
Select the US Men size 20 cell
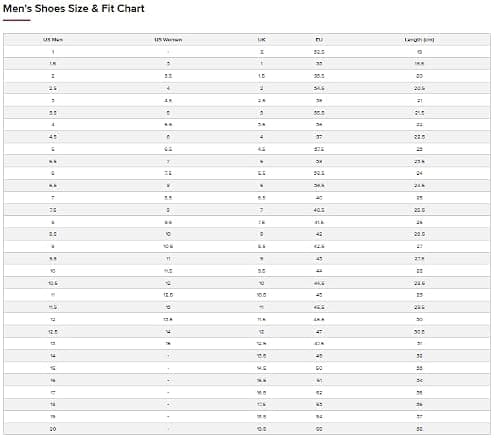[53, 429]
